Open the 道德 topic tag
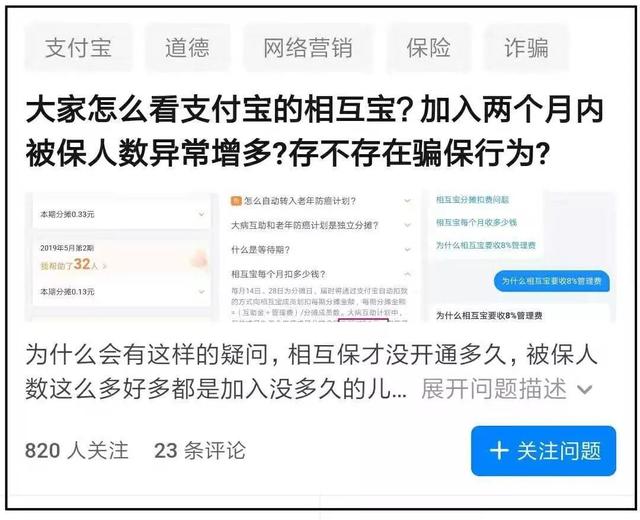 coord(187,48)
